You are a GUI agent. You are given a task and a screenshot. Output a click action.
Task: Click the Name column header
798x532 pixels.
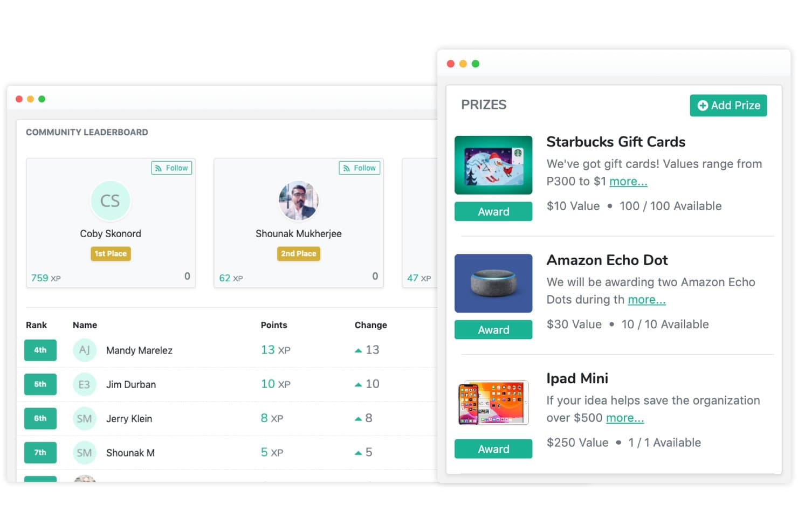pyautogui.click(x=85, y=325)
